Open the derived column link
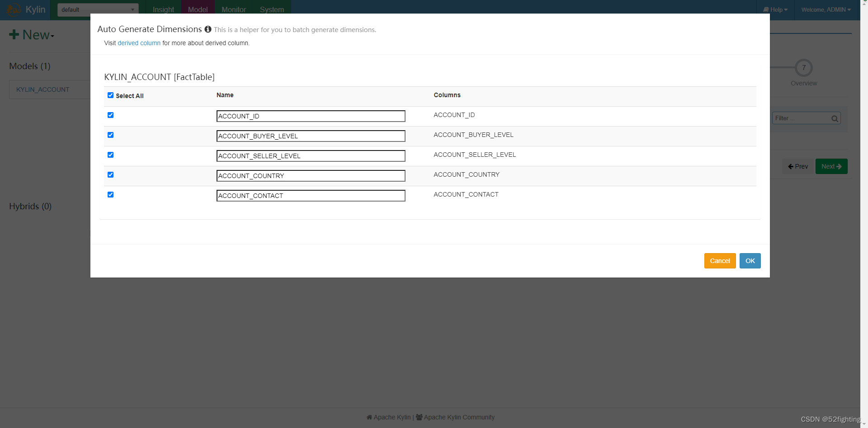The width and height of the screenshot is (868, 428). point(139,43)
